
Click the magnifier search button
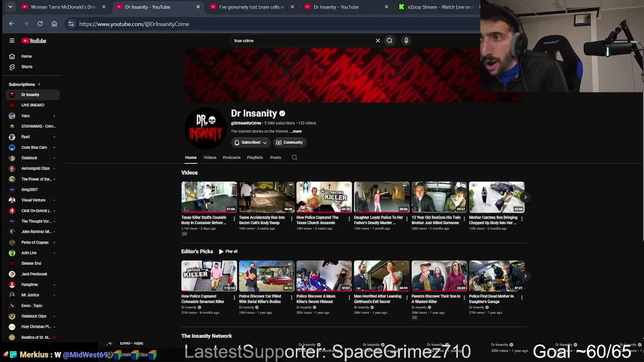(389, 41)
